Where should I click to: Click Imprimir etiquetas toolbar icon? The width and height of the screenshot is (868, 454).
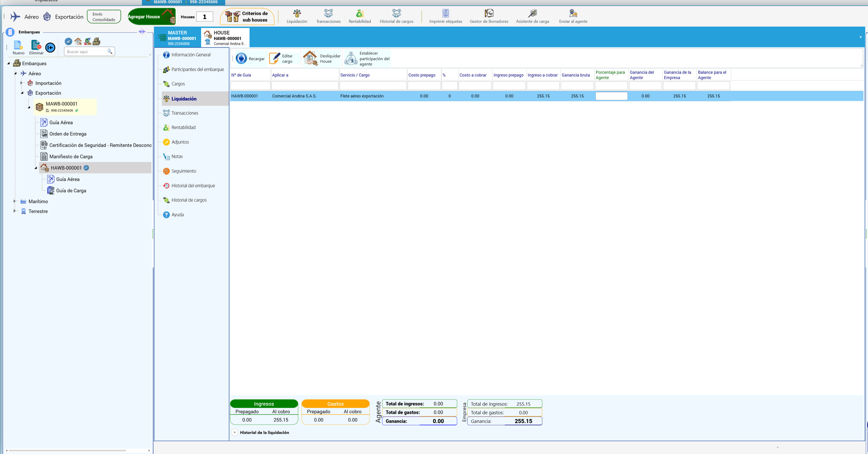pos(445,16)
